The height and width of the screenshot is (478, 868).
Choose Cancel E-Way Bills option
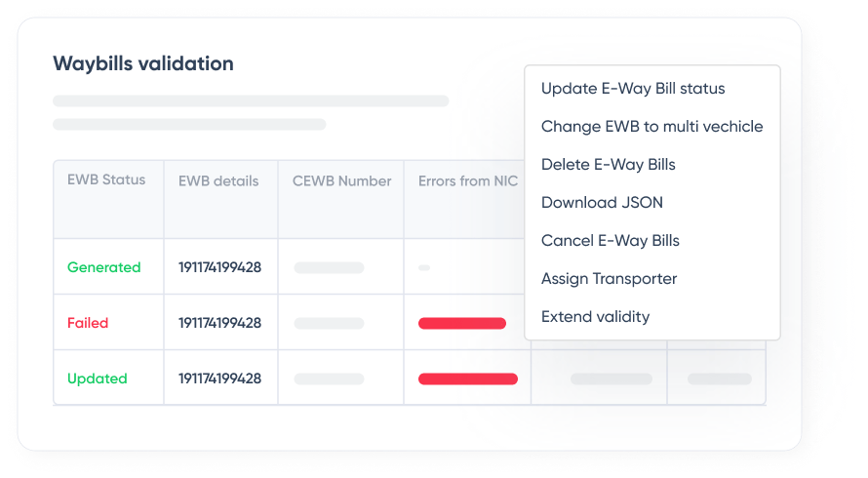click(x=610, y=241)
